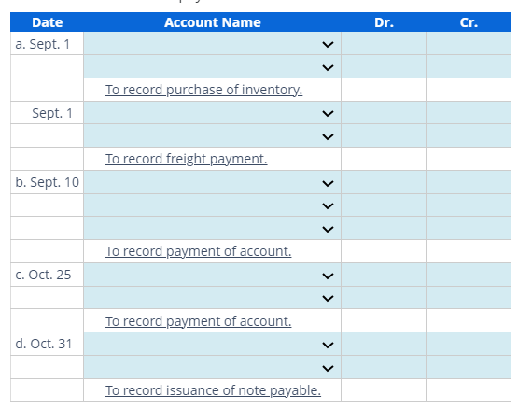Open account dropdown directly above freight payment note
This screenshot has width=532, height=410.
tap(213, 136)
